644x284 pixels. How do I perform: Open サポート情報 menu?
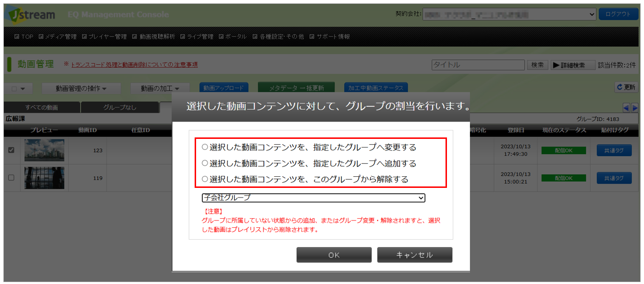330,37
